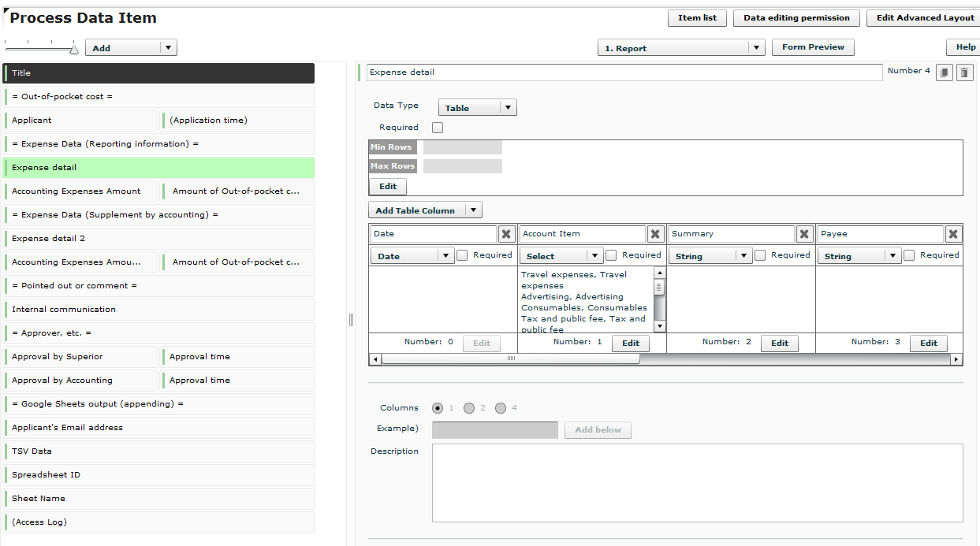This screenshot has width=980, height=546.
Task: Select the 2-column layout radio button
Action: 470,408
